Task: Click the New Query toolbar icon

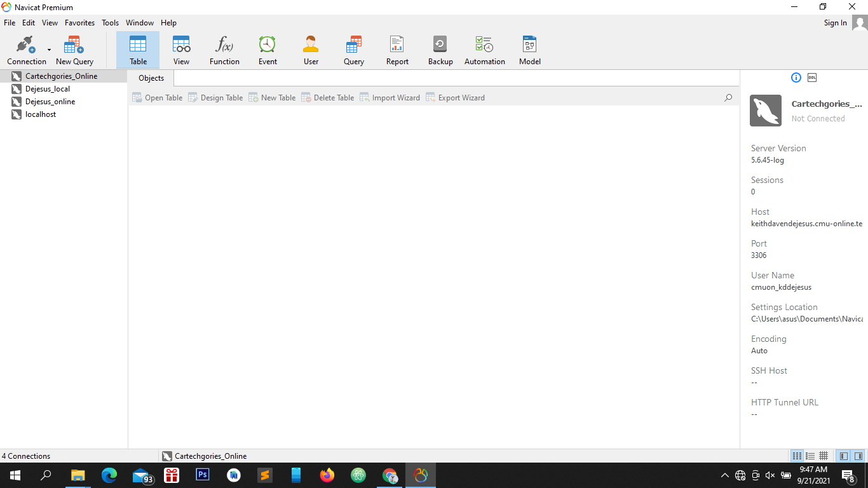Action: 74,50
